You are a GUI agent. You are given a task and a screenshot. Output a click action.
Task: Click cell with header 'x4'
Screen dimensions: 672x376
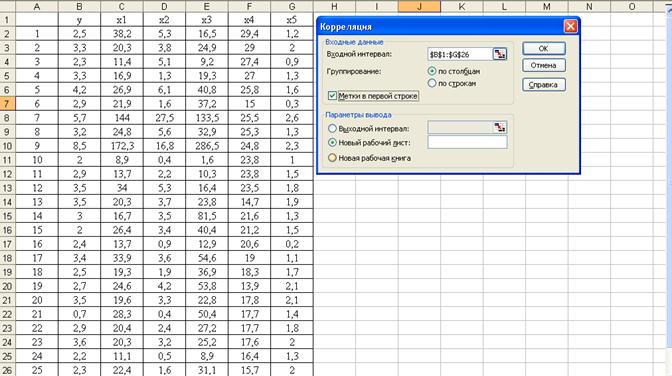pos(249,20)
